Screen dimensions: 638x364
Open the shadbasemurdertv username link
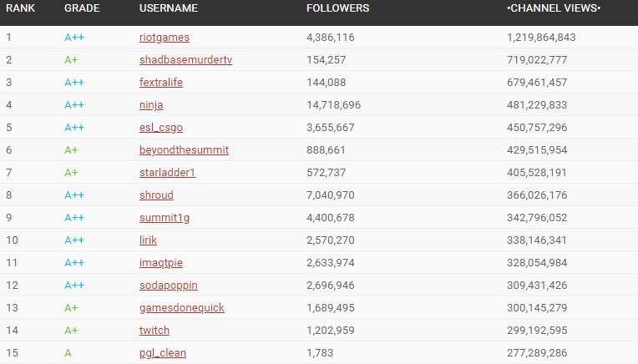(x=185, y=60)
